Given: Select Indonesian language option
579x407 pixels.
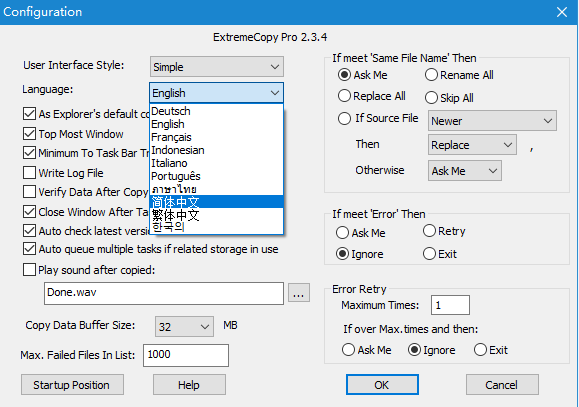Looking at the screenshot, I should pos(217,150).
